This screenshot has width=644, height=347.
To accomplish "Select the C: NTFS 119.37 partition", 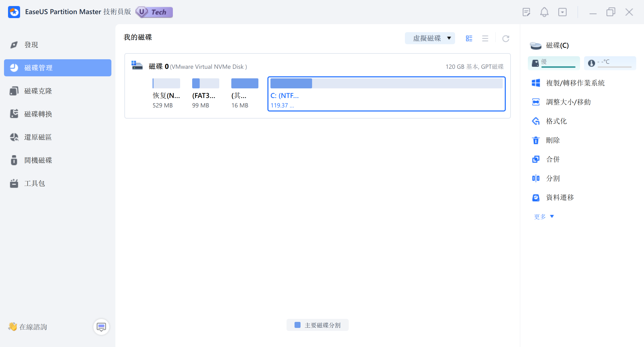I will pyautogui.click(x=386, y=94).
